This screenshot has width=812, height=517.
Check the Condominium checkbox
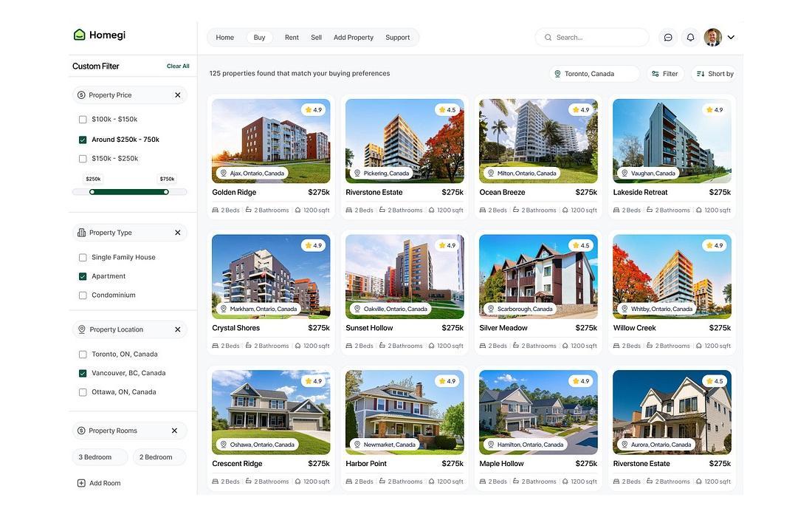[x=83, y=295]
